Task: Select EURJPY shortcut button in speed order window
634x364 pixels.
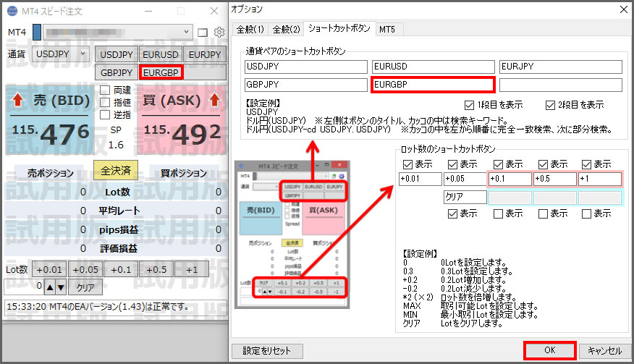Action: 205,54
